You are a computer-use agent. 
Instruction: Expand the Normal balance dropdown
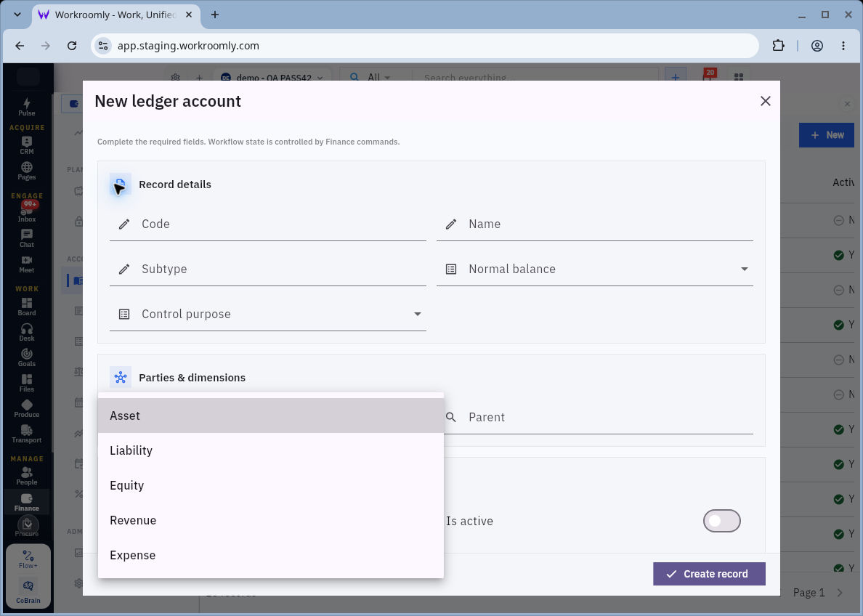tap(594, 269)
